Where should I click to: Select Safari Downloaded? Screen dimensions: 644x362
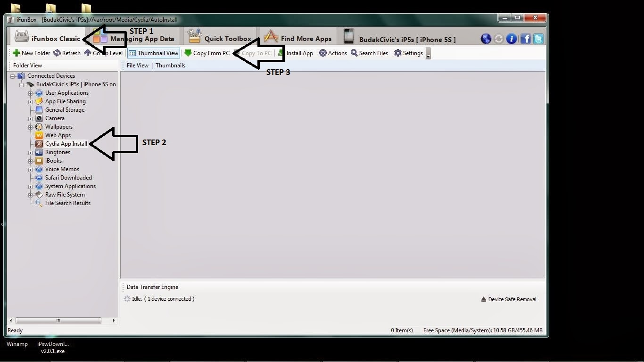tap(68, 178)
